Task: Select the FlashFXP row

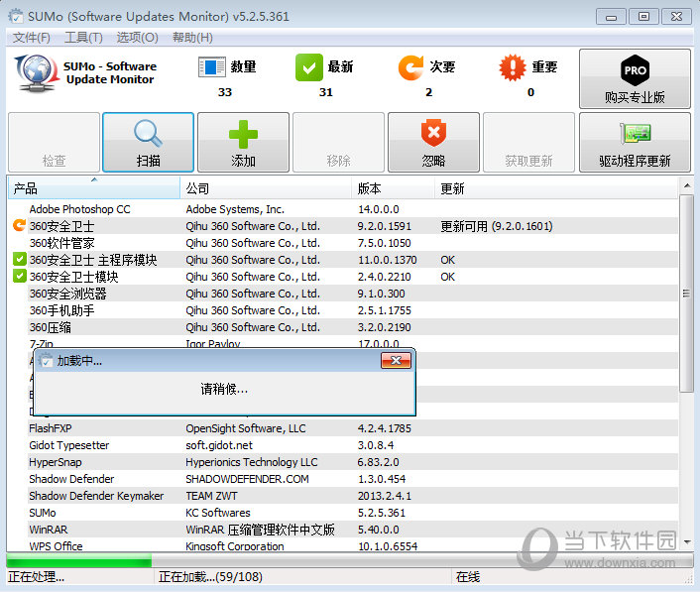Action: tap(342, 428)
